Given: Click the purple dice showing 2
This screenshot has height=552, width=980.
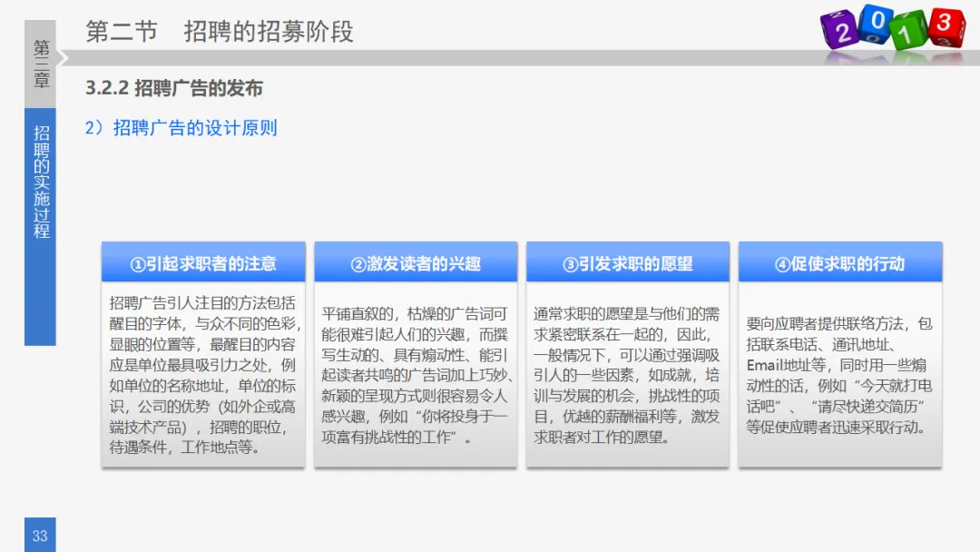Looking at the screenshot, I should [x=839, y=30].
